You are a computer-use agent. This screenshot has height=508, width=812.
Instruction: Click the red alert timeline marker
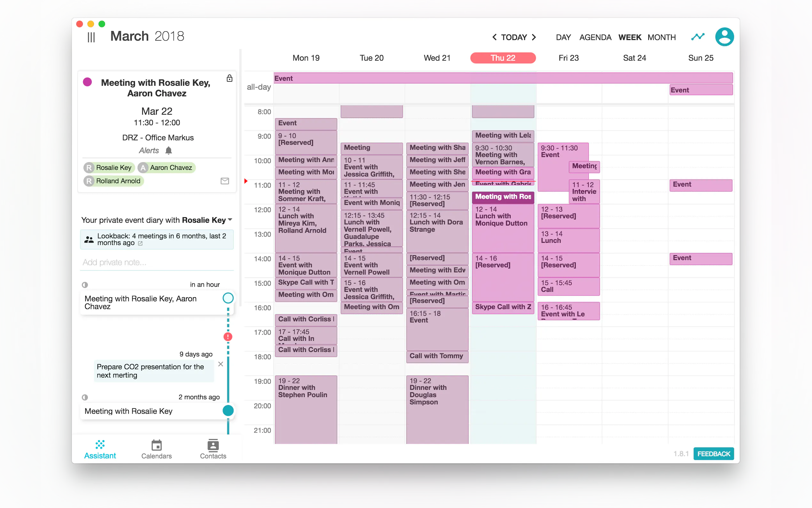228,337
